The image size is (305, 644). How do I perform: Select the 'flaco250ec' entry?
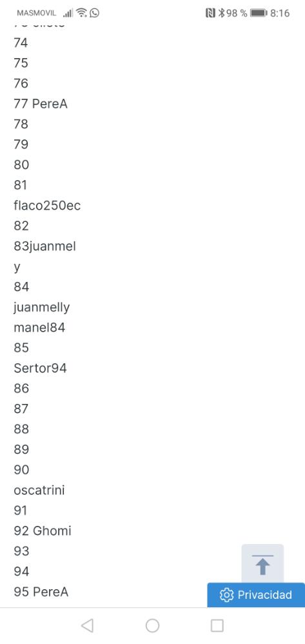tap(47, 205)
